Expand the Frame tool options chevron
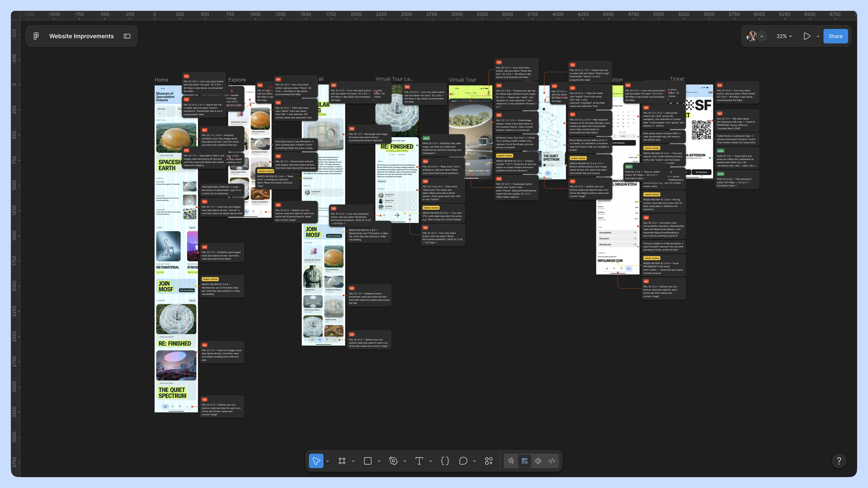 tap(353, 461)
